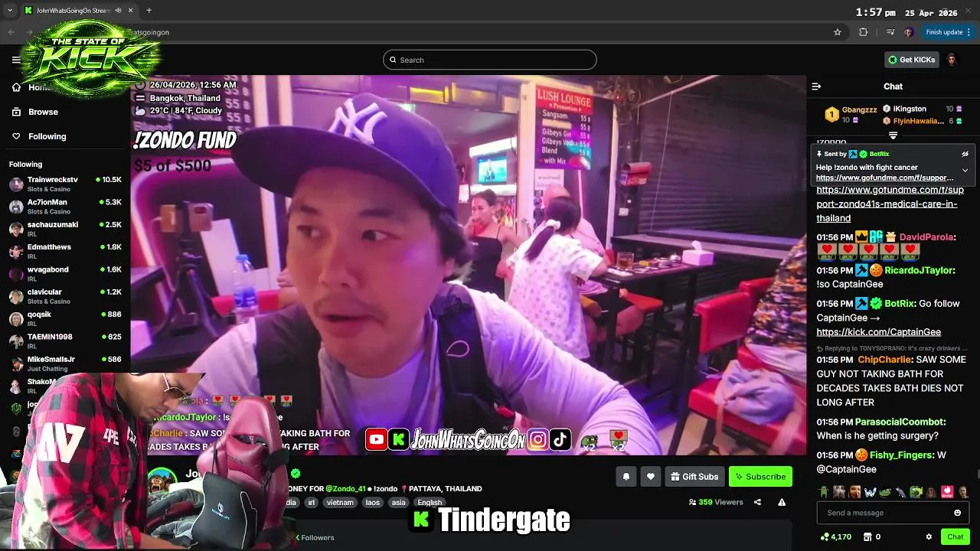Open the channel points 4,170 balance

click(x=835, y=536)
